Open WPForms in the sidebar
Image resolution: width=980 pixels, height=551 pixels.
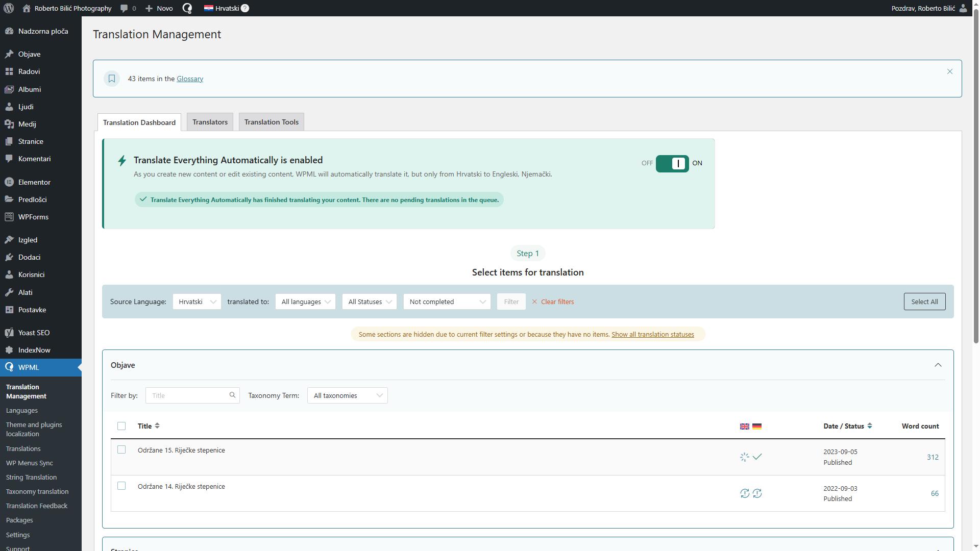coord(41,217)
